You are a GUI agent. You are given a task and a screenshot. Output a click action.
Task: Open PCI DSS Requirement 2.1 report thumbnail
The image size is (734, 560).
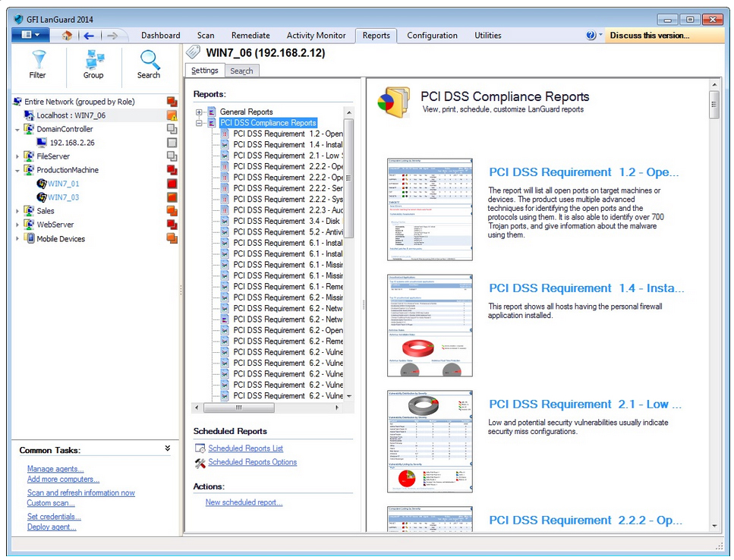[430, 442]
